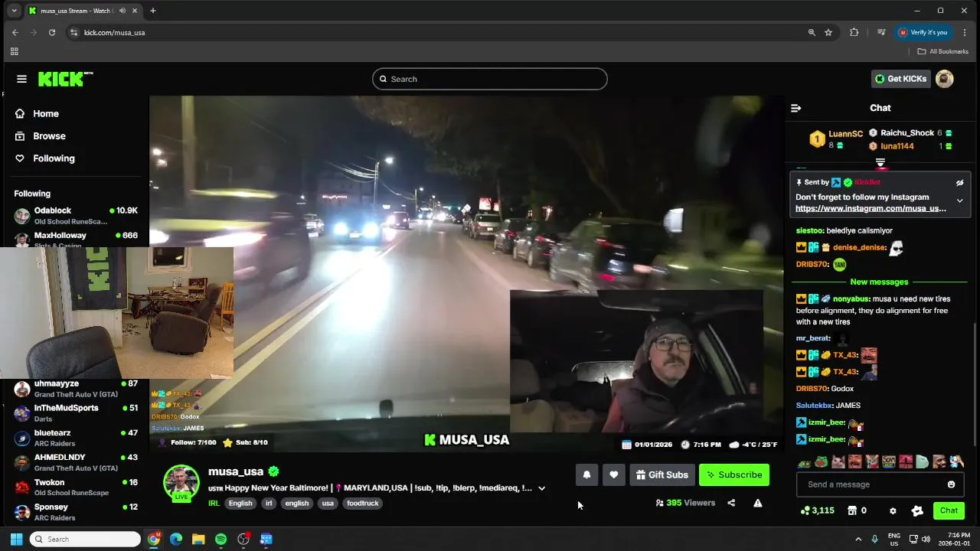Image resolution: width=980 pixels, height=551 pixels.
Task: Hide the pinned message icon
Action: pos(959,183)
